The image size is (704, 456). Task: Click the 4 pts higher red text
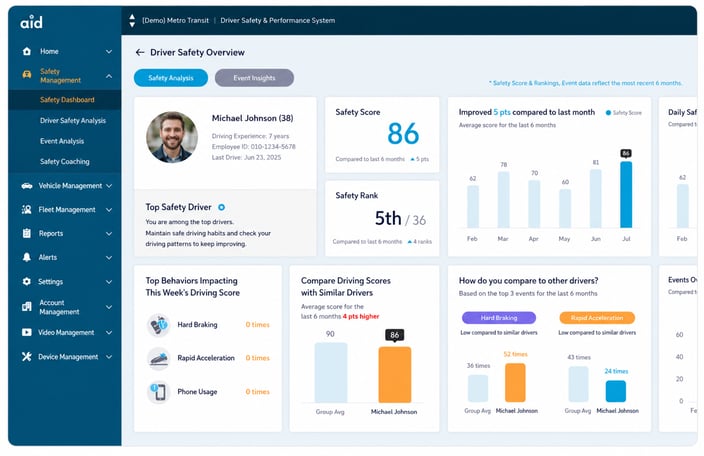361,316
